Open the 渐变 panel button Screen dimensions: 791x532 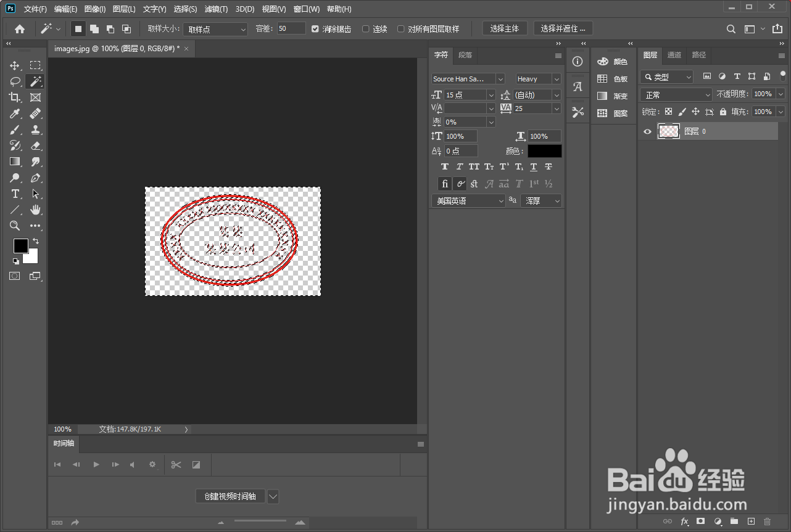pyautogui.click(x=613, y=96)
